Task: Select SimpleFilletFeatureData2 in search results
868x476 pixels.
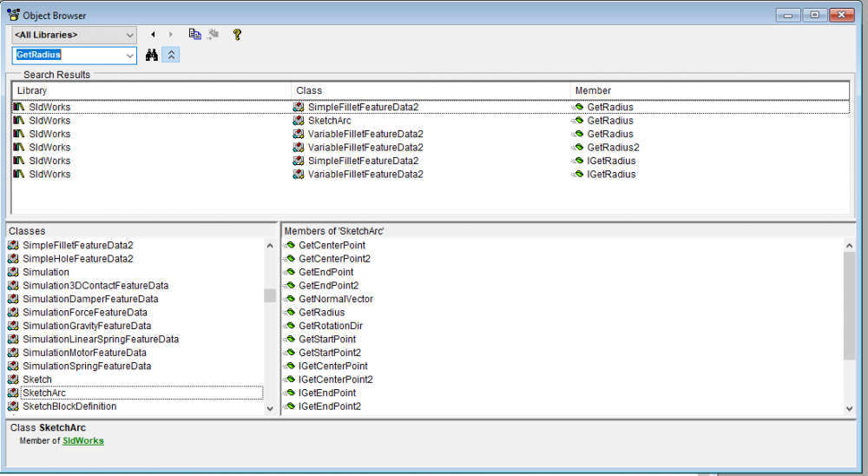Action: coord(363,107)
